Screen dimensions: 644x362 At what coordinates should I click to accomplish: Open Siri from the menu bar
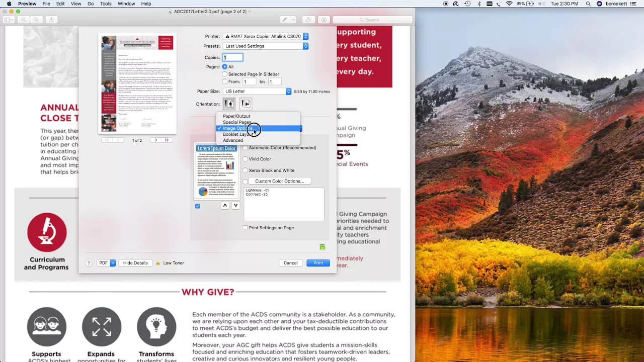coord(599,4)
